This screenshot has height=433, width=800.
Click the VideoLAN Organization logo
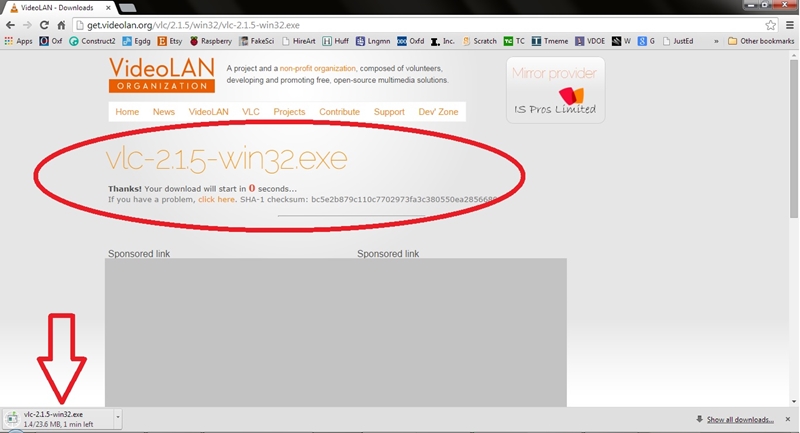(162, 74)
